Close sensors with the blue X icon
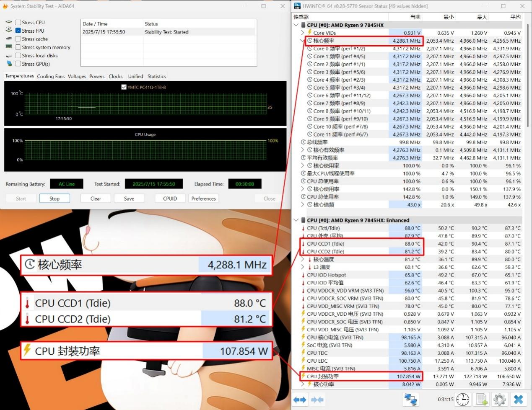Screen dimensions: 532x410 [x=519, y=400]
